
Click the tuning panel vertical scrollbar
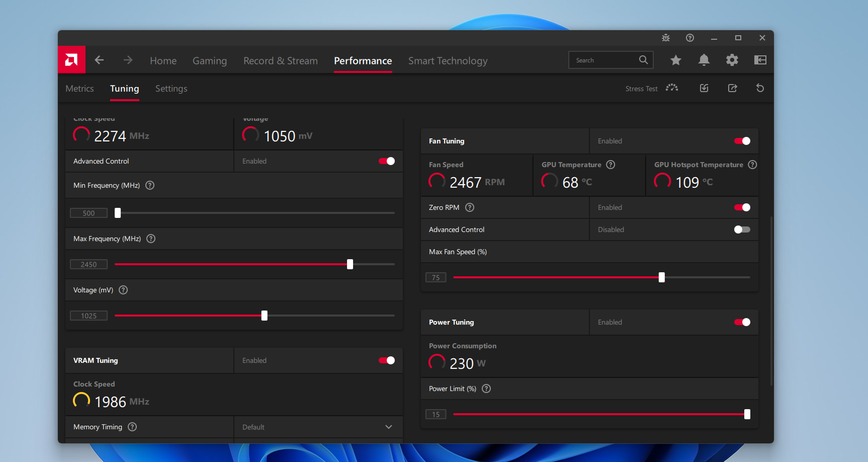tap(771, 301)
